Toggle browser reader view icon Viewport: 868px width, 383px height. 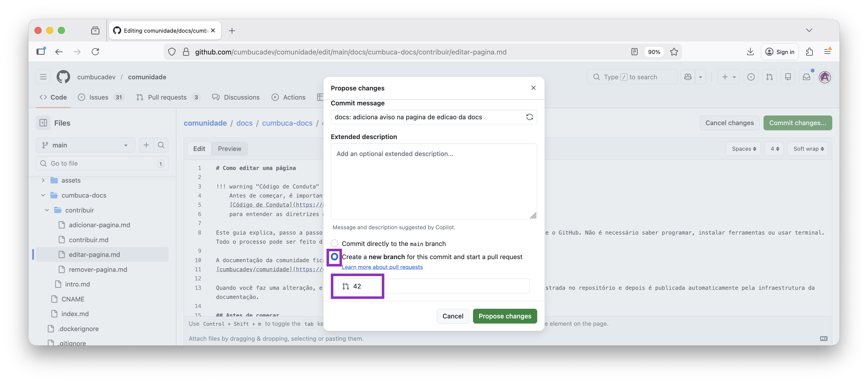pos(634,52)
